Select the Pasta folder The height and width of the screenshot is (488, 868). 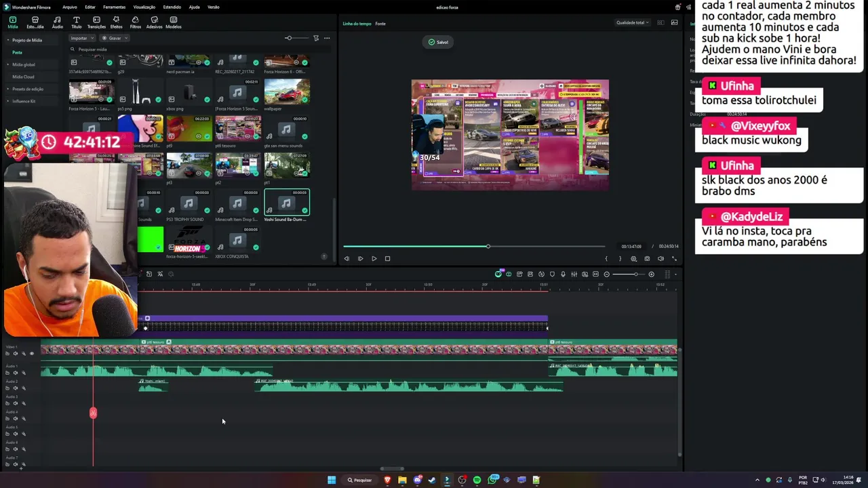click(17, 52)
